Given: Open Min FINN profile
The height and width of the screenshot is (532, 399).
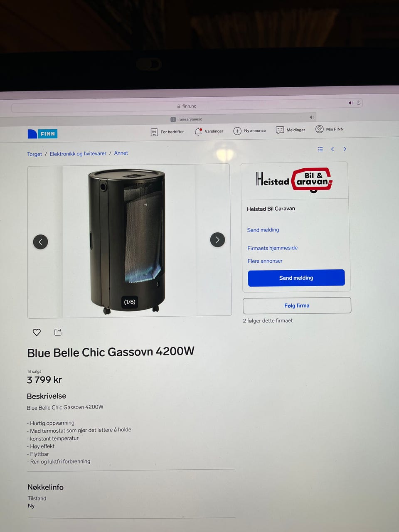Looking at the screenshot, I should [x=330, y=129].
